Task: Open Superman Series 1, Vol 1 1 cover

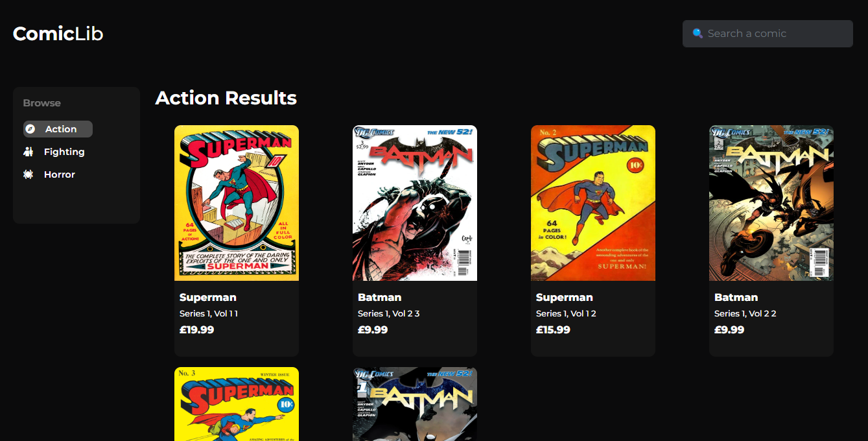Action: click(237, 203)
